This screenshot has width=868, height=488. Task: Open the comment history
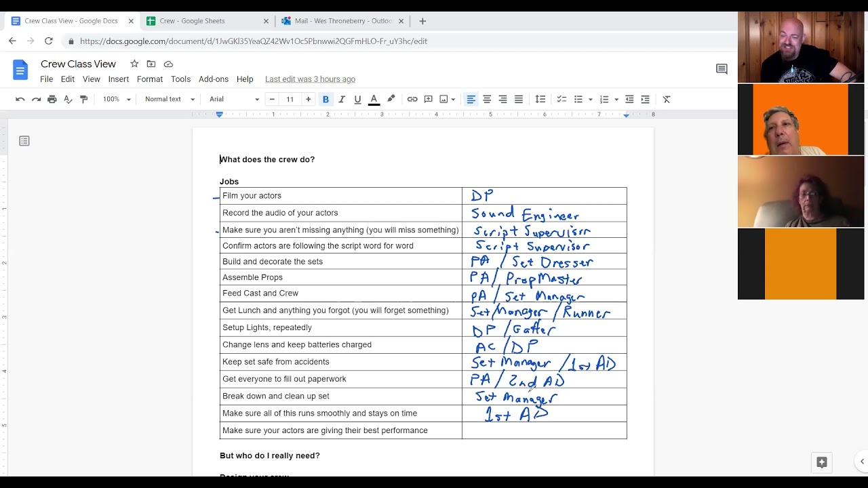click(x=722, y=69)
